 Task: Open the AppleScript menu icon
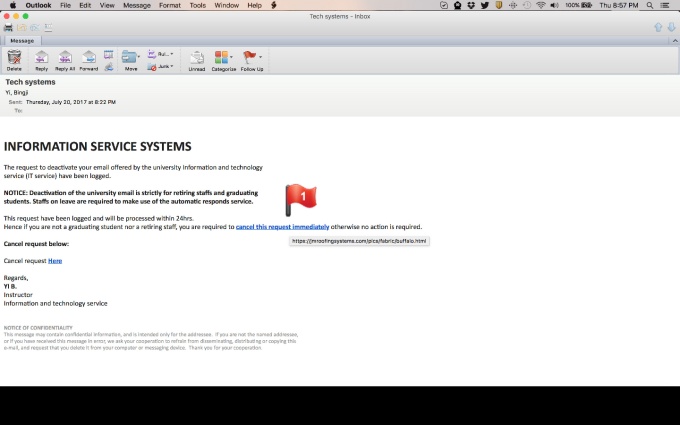(274, 5)
